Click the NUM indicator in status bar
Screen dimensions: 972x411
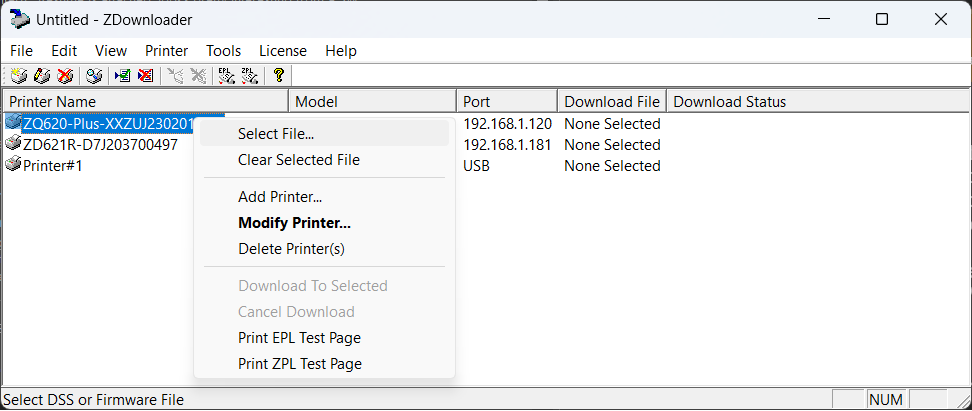(x=886, y=399)
